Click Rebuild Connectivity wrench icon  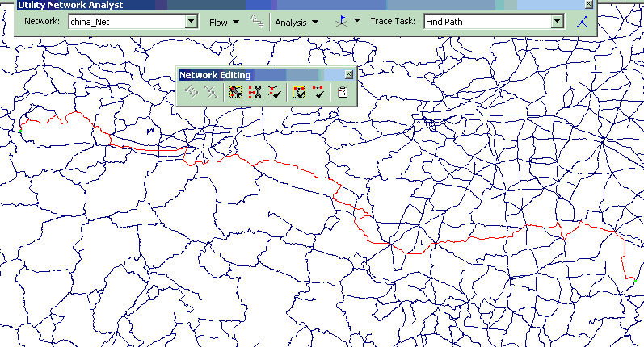[x=236, y=91]
